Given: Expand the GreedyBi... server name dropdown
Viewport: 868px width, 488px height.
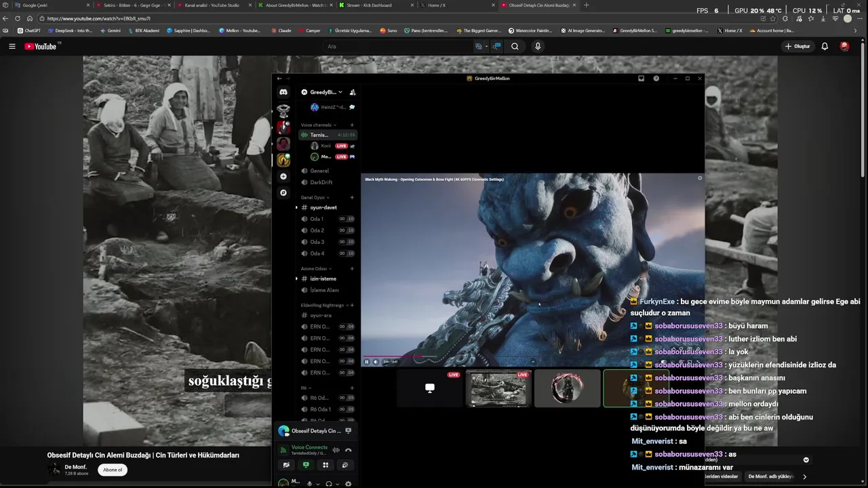Looking at the screenshot, I should click(322, 92).
